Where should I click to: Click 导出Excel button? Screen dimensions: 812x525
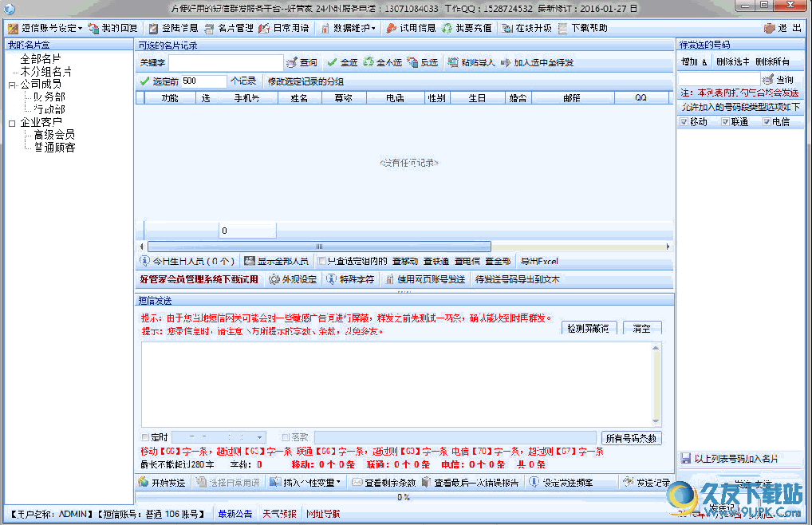pos(539,261)
